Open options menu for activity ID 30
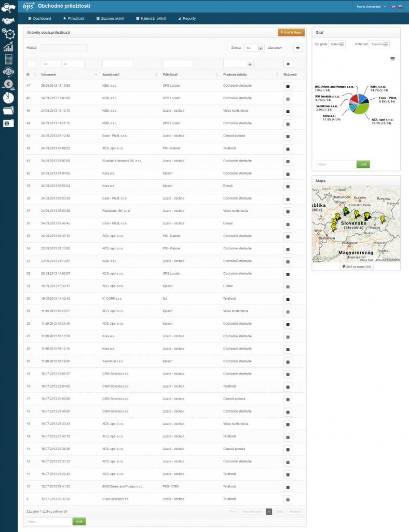The height and width of the screenshot is (532, 409). click(x=288, y=299)
